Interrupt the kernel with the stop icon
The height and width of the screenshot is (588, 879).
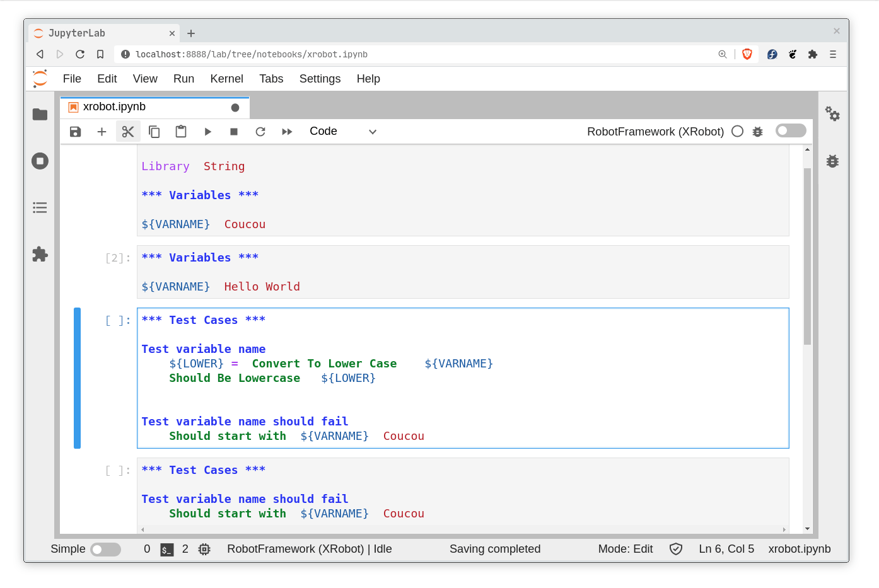[234, 132]
